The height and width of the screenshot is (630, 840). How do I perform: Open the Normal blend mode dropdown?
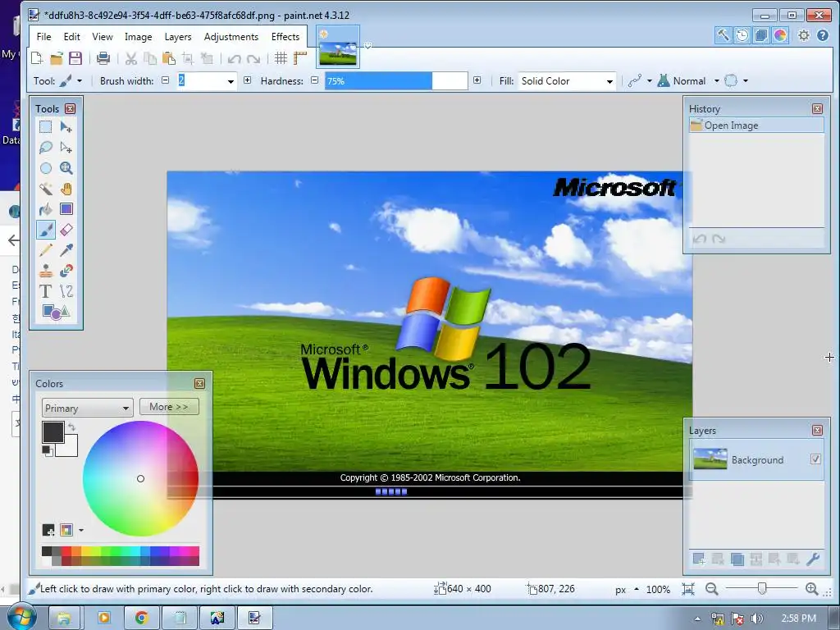tap(717, 81)
